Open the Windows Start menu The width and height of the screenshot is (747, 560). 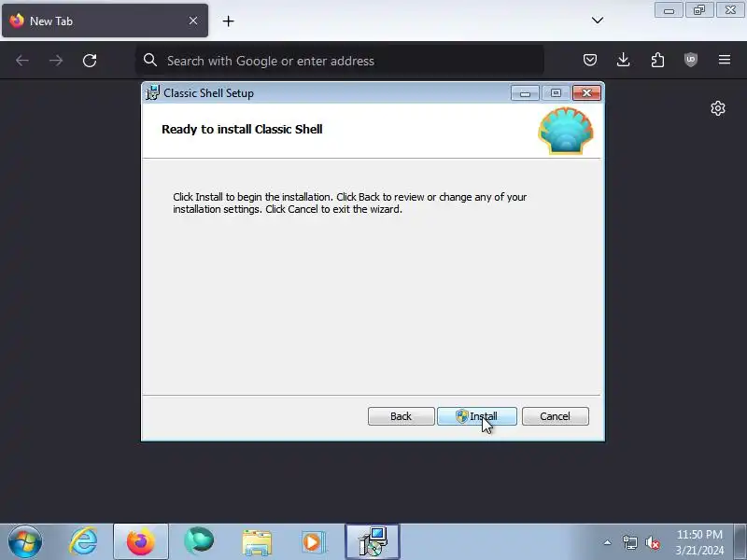[25, 542]
